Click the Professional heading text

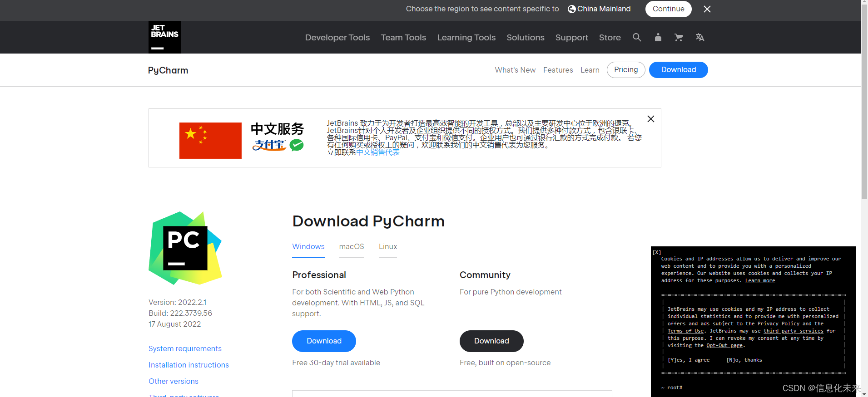coord(319,275)
